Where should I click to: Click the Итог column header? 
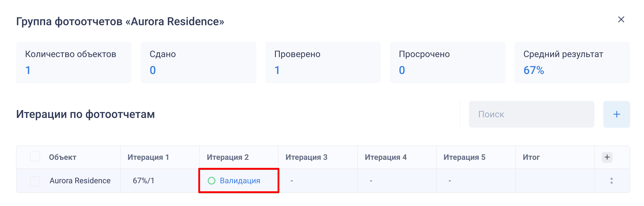531,157
